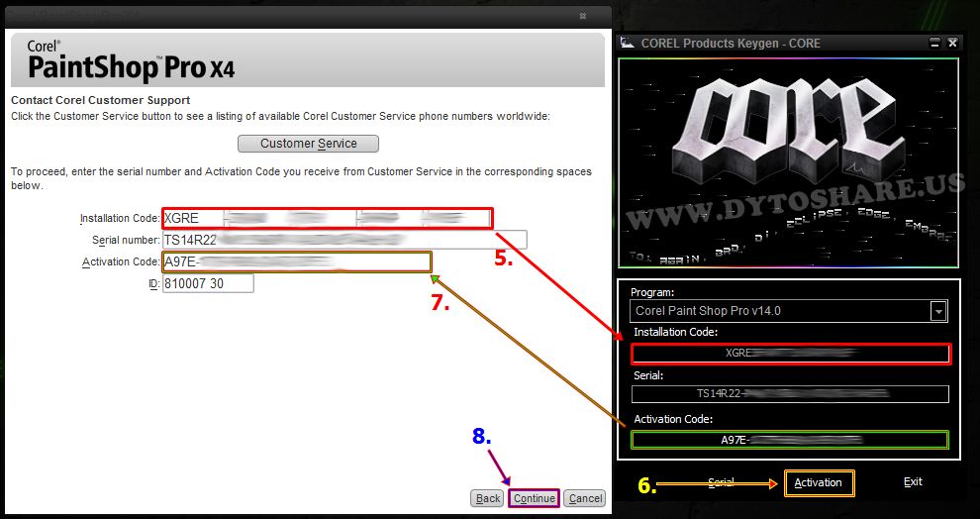Click the Keygen title bar app icon
Viewport: 980px width, 519px height.
628,43
